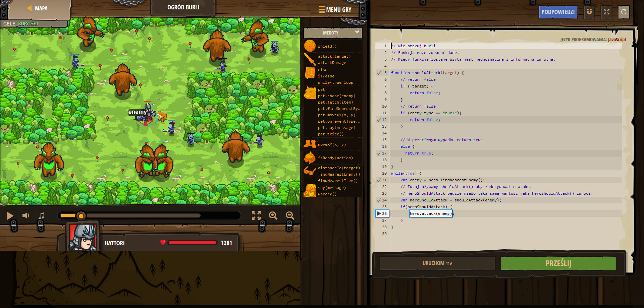This screenshot has width=644, height=308.
Task: Select the if/else entry
Action: click(326, 76)
